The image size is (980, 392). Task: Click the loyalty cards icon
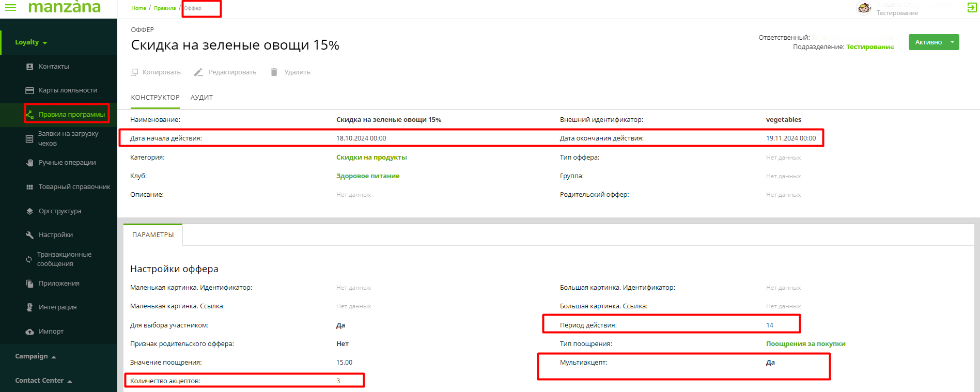pos(29,90)
